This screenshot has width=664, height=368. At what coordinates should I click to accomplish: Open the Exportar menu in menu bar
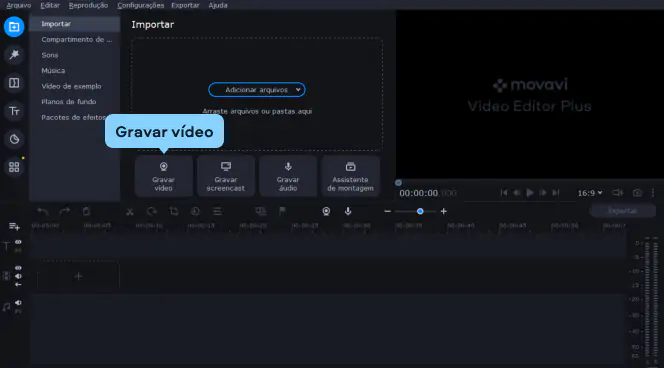tap(185, 5)
